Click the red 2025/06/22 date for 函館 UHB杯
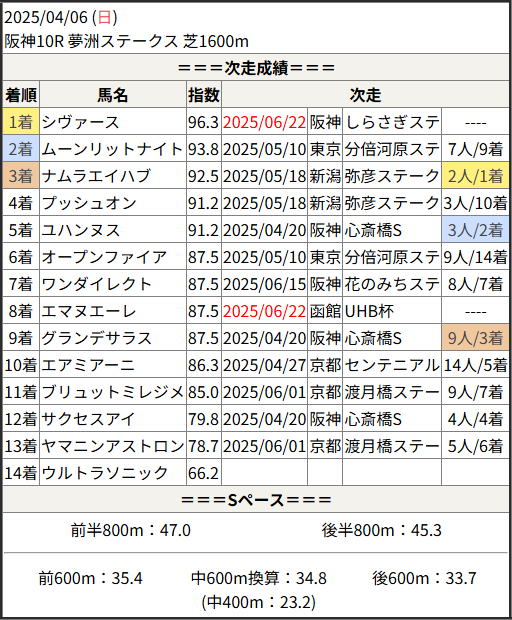Viewport: 512px width, 620px height. [264, 311]
